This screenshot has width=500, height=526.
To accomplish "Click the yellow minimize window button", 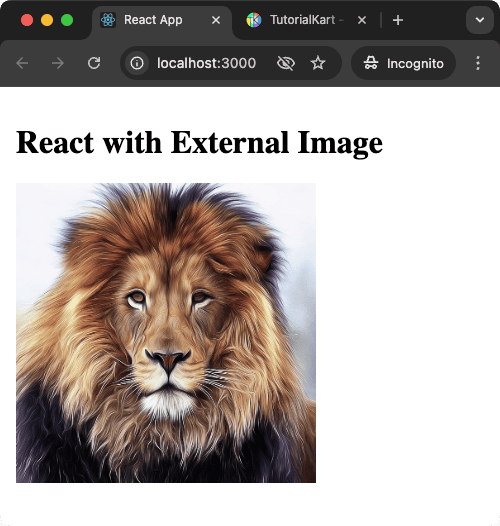I will [47, 20].
